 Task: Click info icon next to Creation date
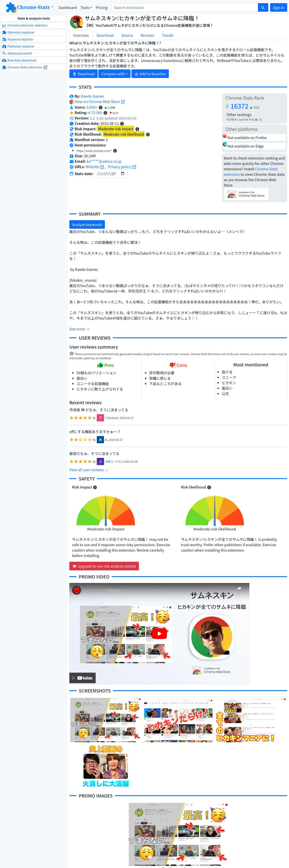point(122,124)
